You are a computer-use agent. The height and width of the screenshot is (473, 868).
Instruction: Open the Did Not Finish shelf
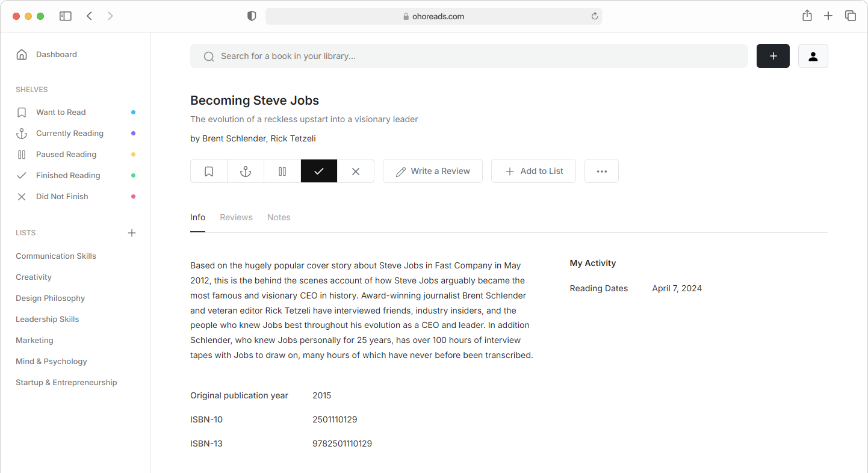click(x=62, y=197)
